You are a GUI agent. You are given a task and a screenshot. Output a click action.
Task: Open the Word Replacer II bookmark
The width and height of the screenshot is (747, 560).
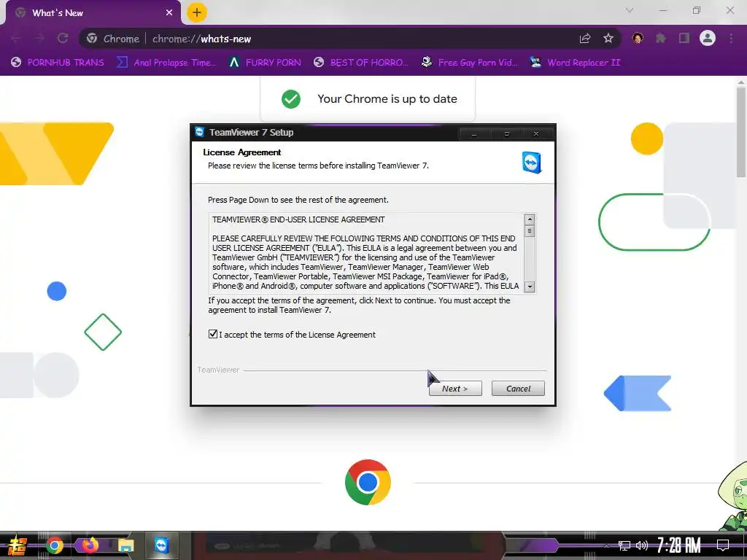[576, 63]
